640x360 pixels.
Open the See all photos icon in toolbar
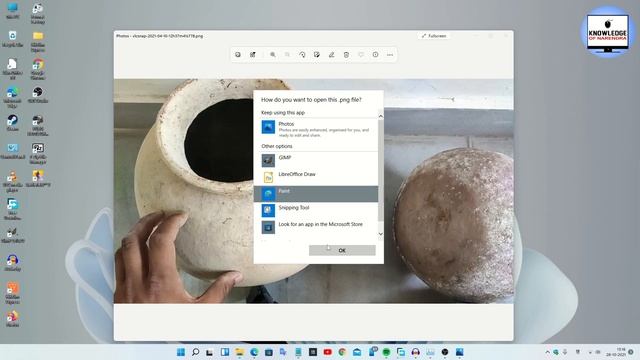pos(238,55)
